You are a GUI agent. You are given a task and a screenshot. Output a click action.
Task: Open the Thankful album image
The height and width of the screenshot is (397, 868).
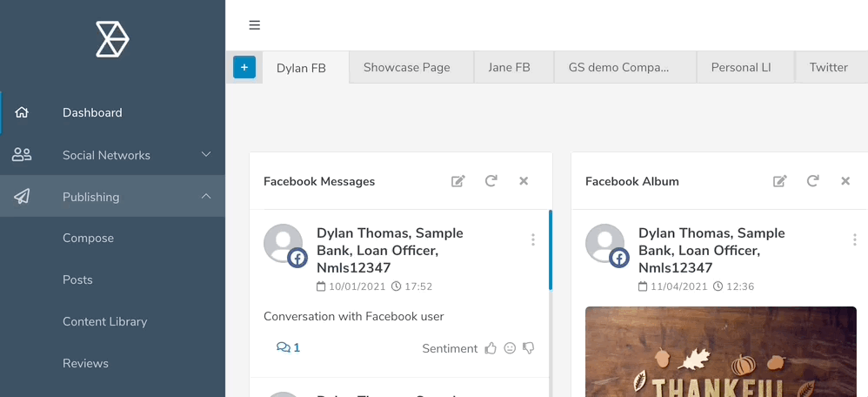click(721, 352)
